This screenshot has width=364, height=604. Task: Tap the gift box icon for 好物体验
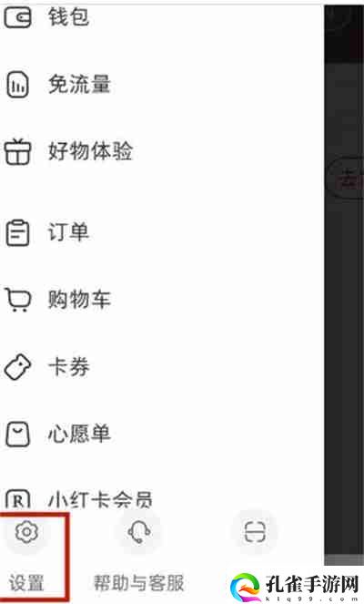pos(17,152)
